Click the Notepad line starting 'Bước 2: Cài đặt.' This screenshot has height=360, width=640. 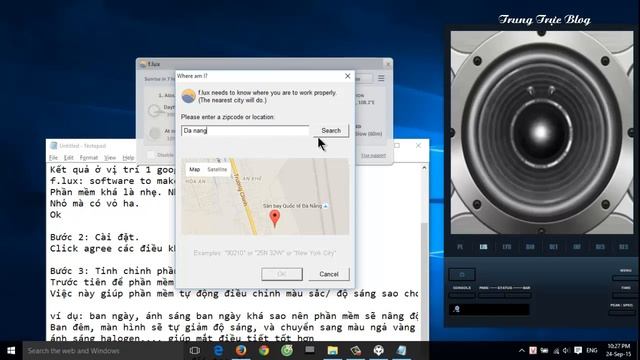(x=95, y=237)
